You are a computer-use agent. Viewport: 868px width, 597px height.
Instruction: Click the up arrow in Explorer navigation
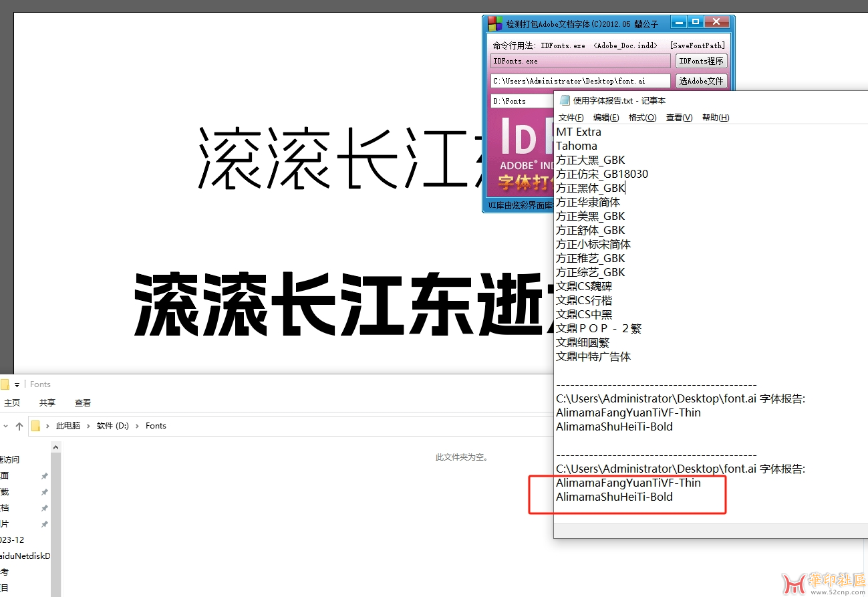point(19,426)
